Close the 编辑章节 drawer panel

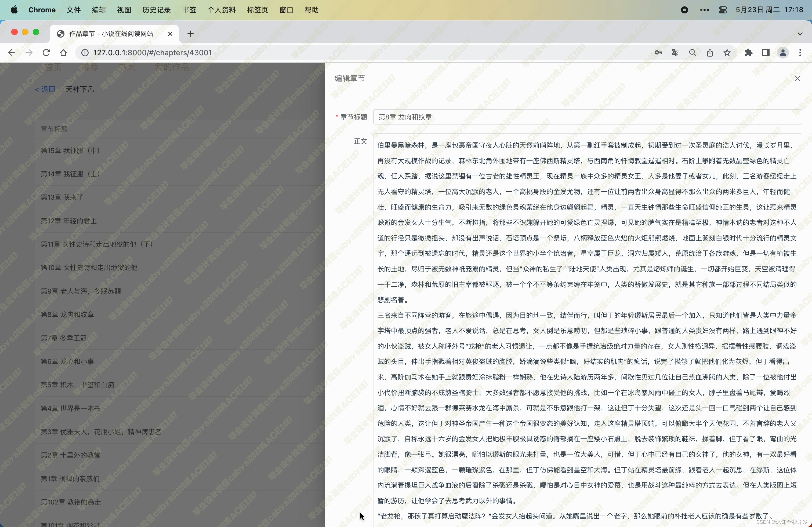797,78
